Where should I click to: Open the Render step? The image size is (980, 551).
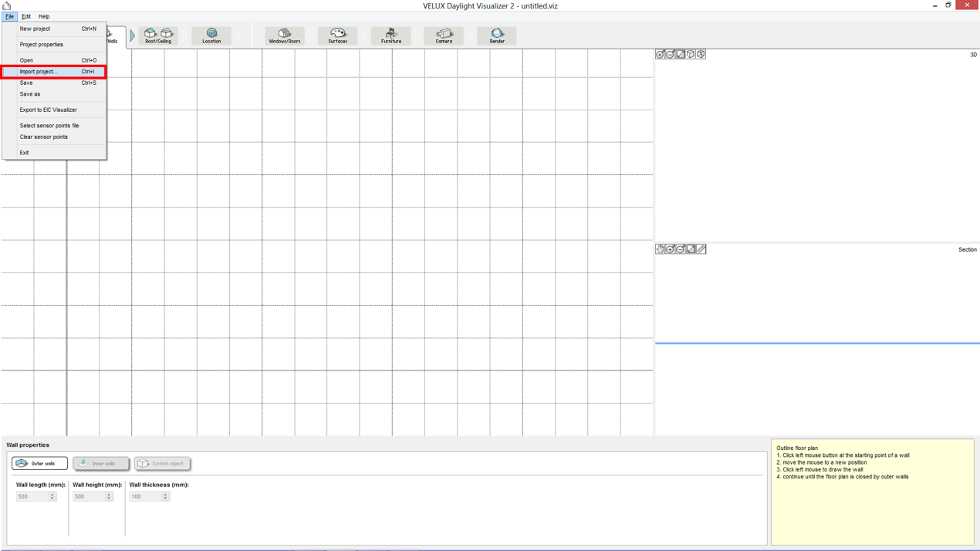point(497,35)
